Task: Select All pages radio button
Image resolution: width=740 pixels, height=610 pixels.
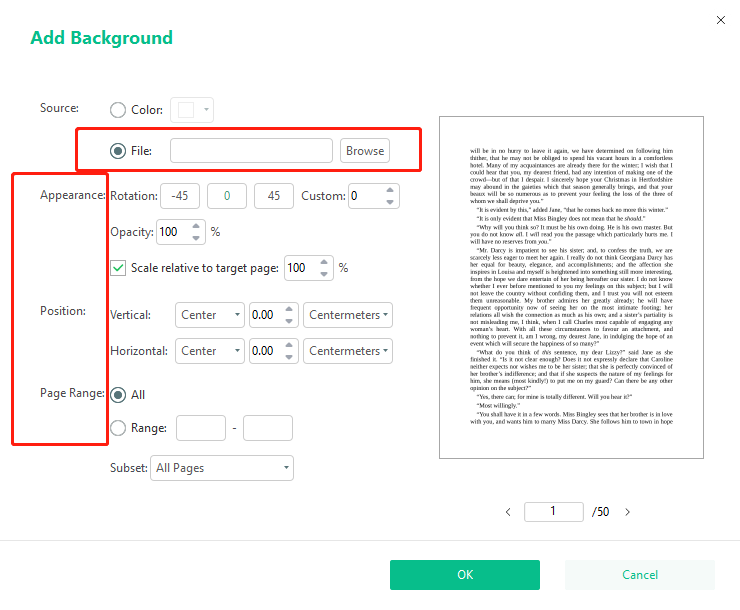Action: pyautogui.click(x=118, y=395)
